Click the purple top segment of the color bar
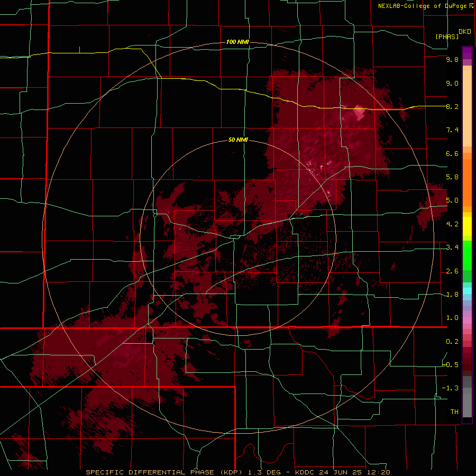Image resolution: width=476 pixels, height=476 pixels. [x=467, y=53]
